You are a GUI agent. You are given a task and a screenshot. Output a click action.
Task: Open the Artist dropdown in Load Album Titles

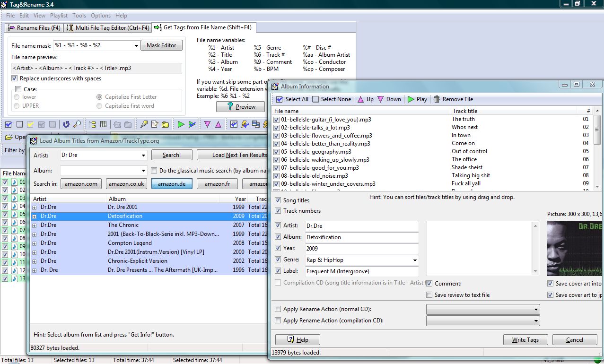pos(143,156)
